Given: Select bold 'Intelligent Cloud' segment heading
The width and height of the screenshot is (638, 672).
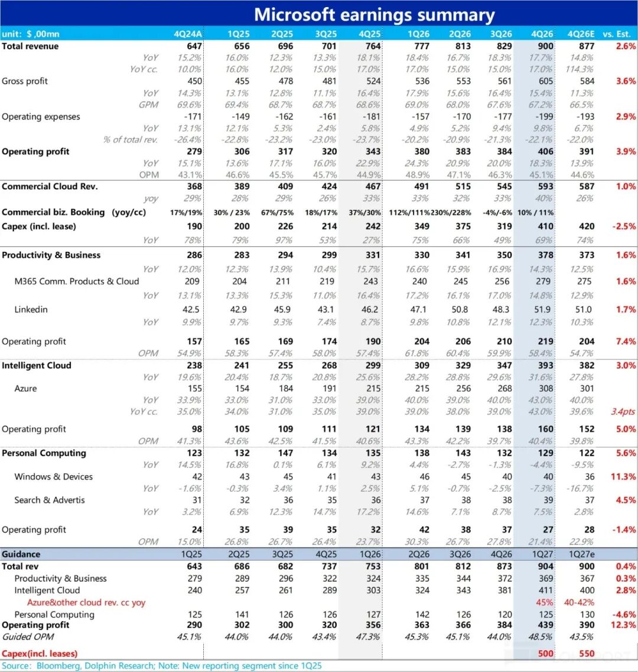Looking at the screenshot, I should tap(37, 366).
